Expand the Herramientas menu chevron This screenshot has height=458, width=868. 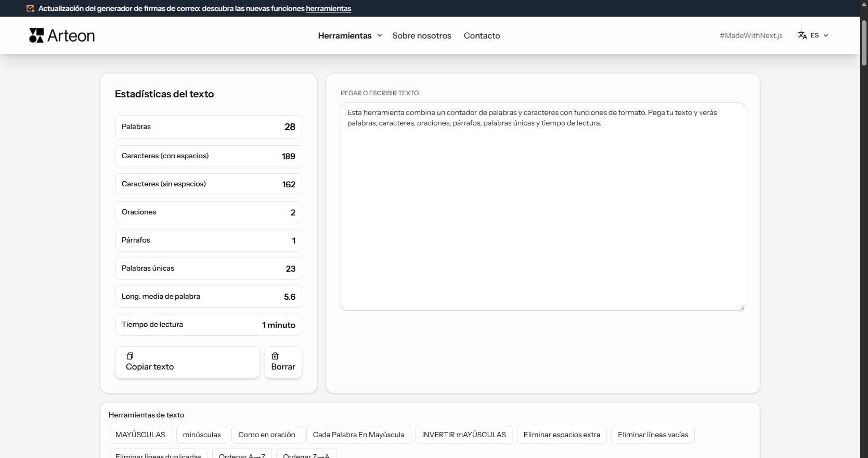coord(380,35)
